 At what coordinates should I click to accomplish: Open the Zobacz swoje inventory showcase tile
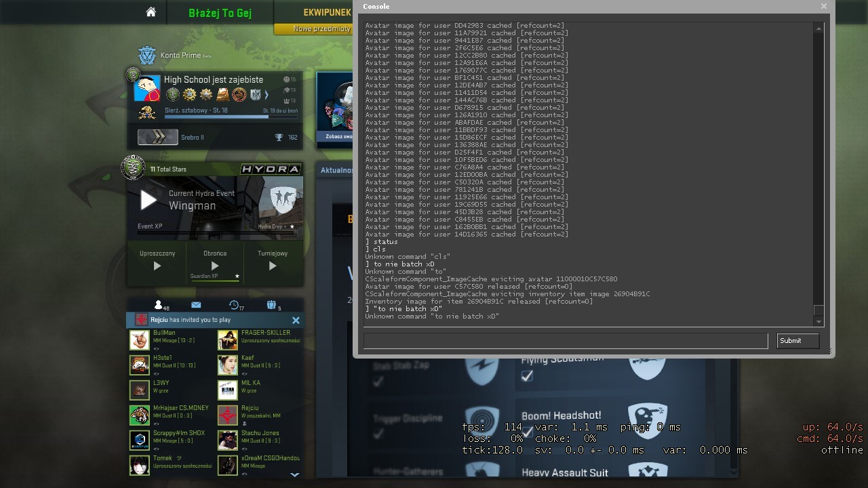tap(336, 108)
